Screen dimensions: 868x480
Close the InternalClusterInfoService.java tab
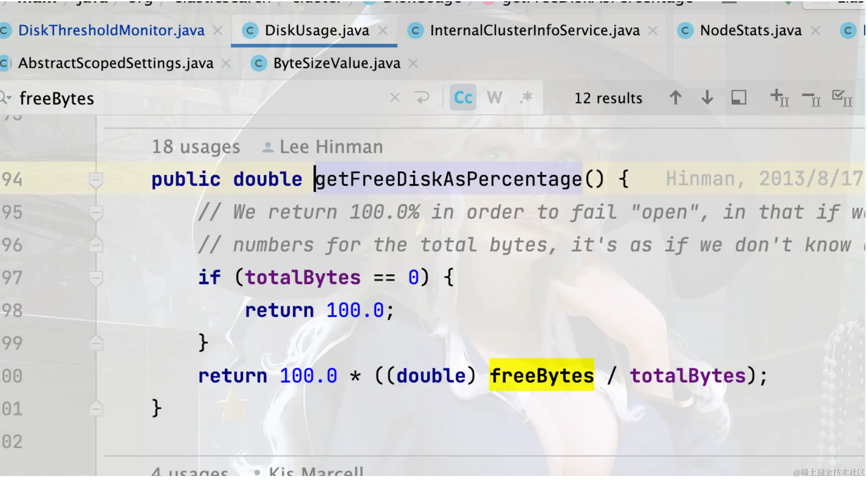[x=653, y=31]
